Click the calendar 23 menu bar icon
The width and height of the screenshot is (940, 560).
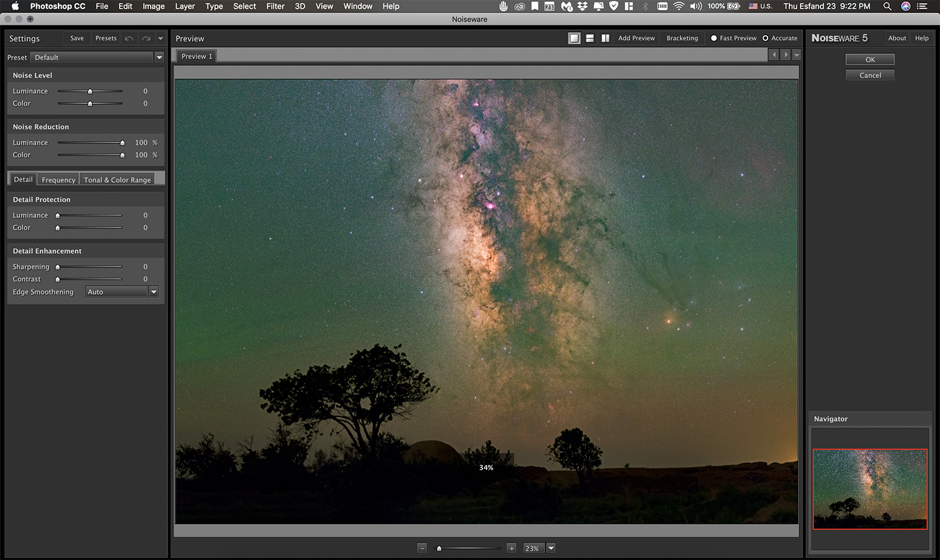coord(550,6)
